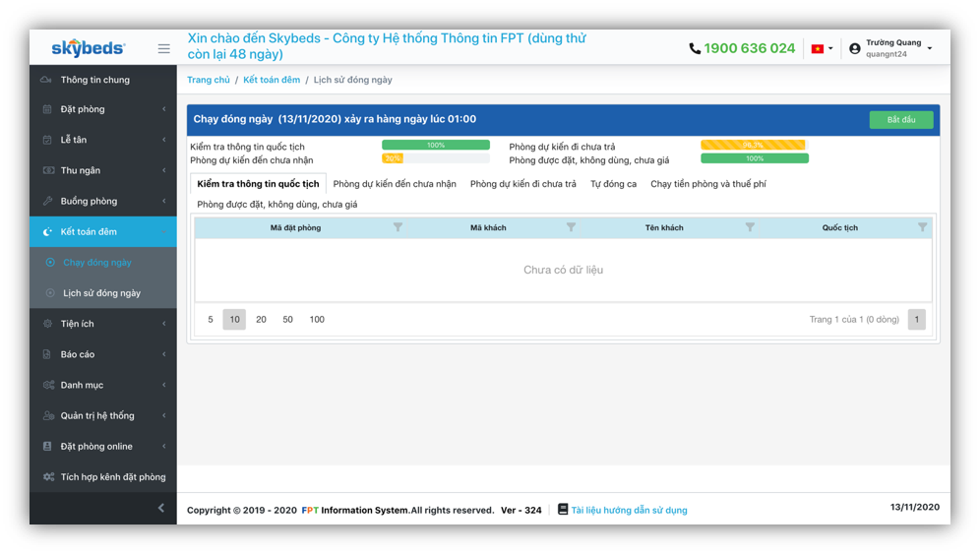Click the Skybeds logo
This screenshot has height=555, width=980.
88,48
